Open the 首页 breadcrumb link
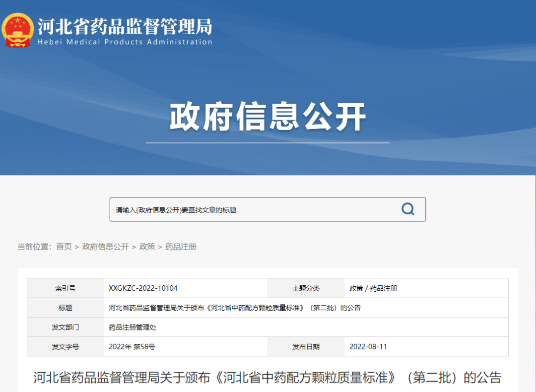Viewport: 536px width, 392px height. [x=63, y=247]
